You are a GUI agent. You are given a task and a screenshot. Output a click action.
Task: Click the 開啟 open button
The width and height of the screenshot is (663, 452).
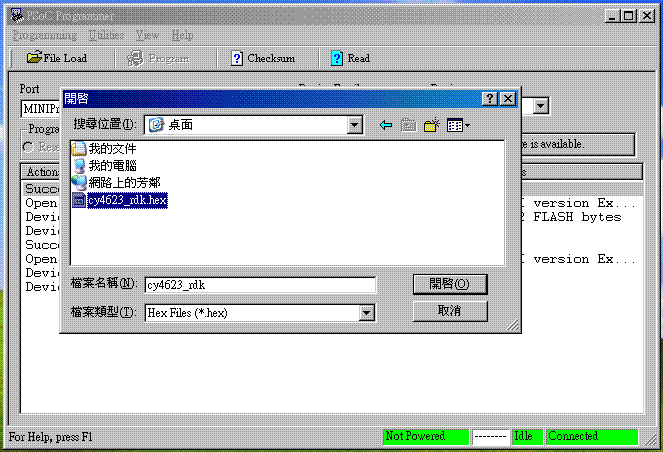(450, 284)
